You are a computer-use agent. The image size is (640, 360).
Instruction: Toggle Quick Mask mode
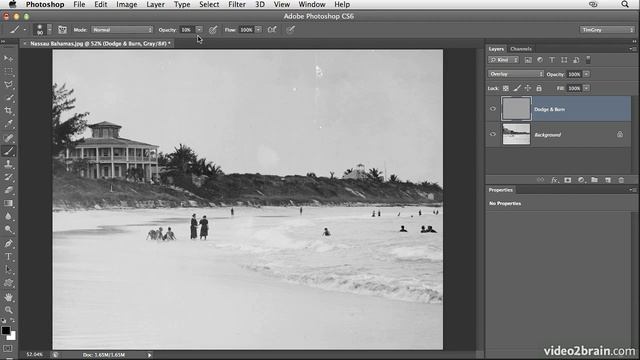click(x=8, y=349)
